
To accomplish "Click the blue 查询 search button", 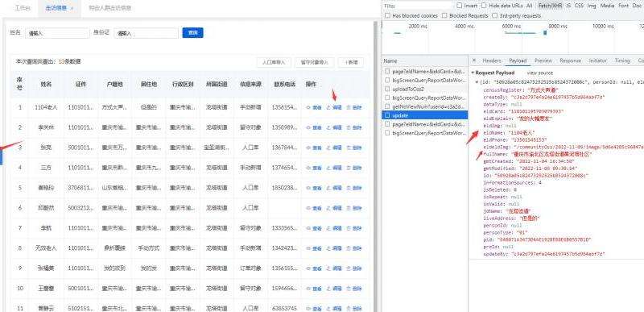I will 192,33.
